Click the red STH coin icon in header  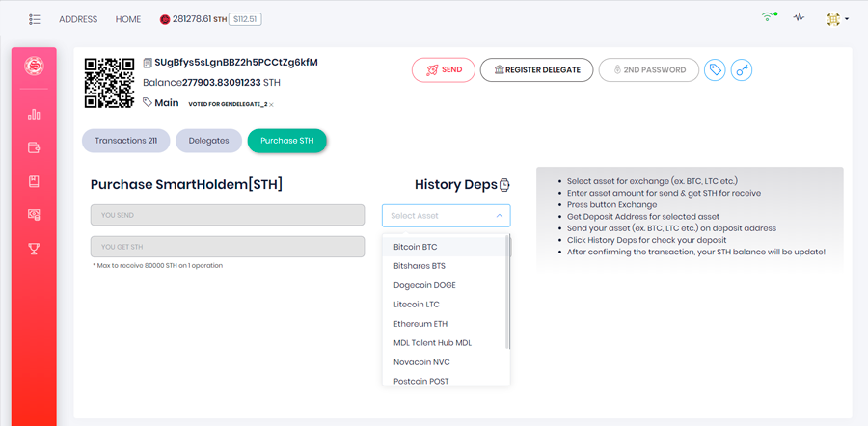[x=164, y=20]
